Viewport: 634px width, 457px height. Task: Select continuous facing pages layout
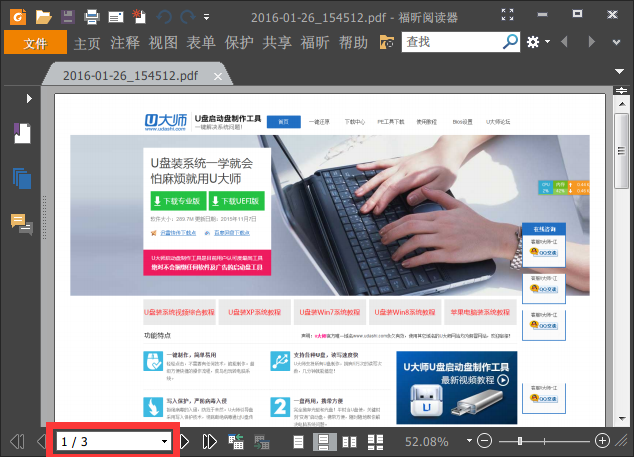pos(375,442)
